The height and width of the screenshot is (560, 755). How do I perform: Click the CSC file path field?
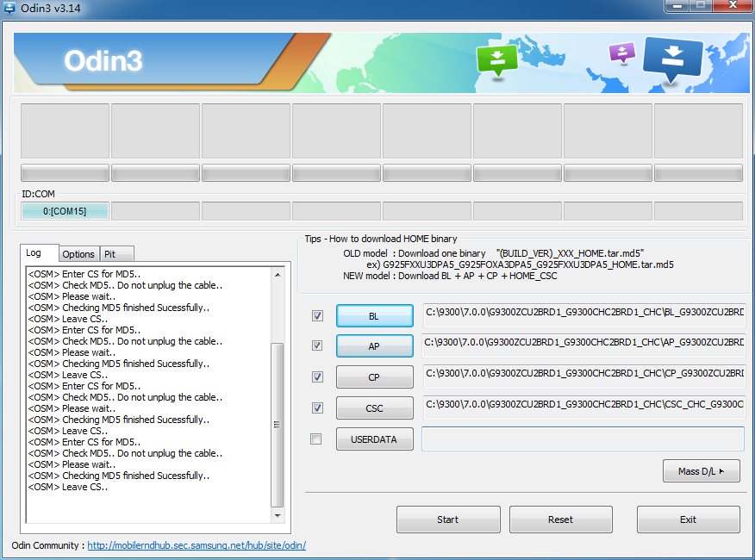pos(583,408)
